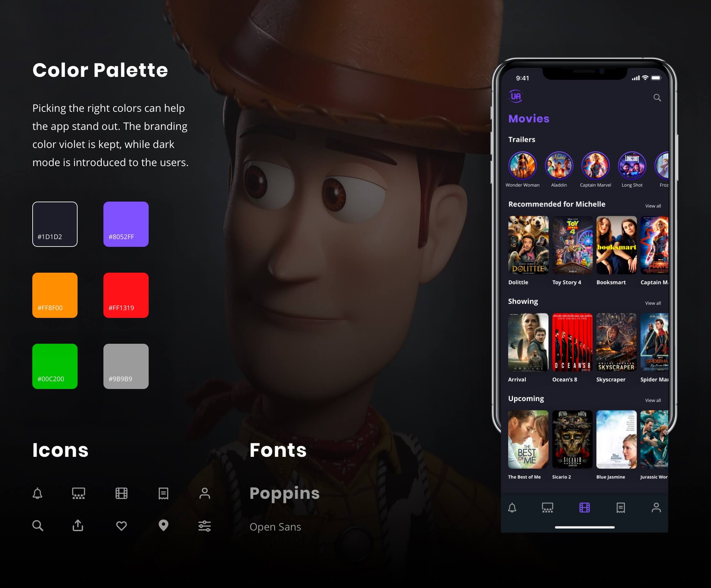Open notifications bell in phone bottom bar
Image resolution: width=711 pixels, height=588 pixels.
point(512,508)
